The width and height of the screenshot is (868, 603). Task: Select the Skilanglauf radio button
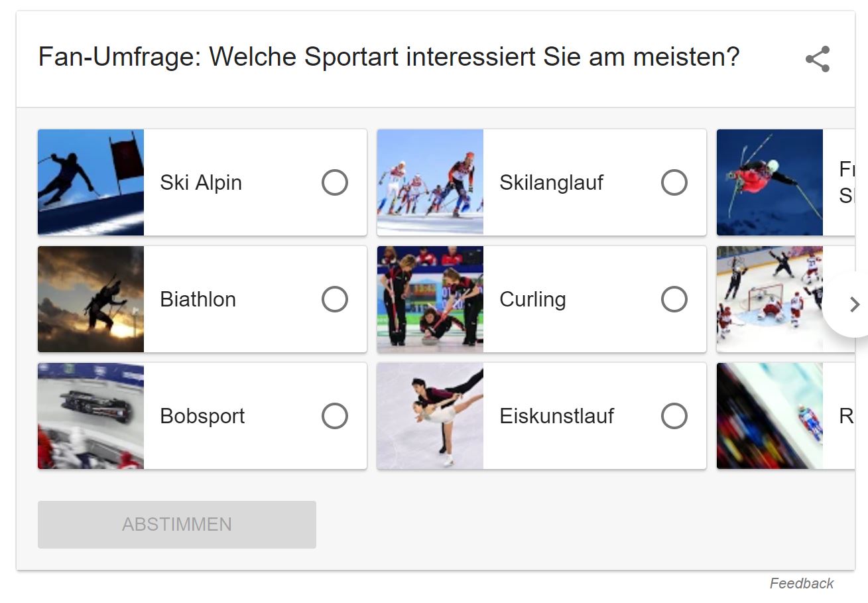click(x=674, y=182)
